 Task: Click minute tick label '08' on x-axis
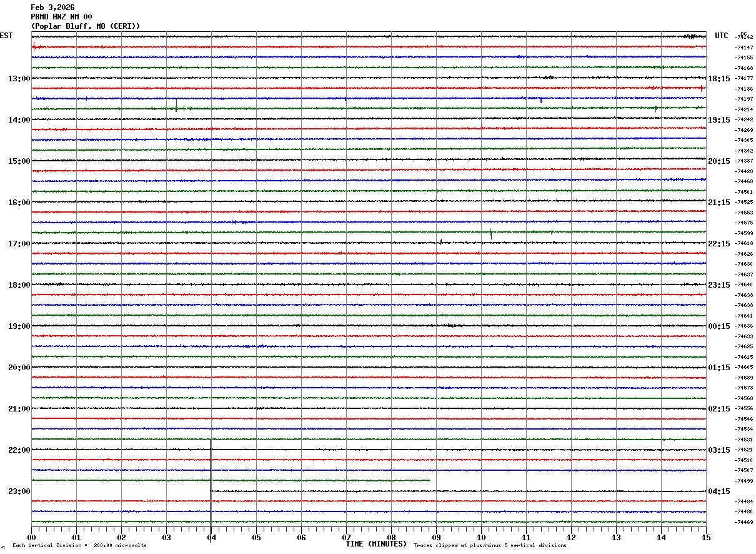[391, 537]
